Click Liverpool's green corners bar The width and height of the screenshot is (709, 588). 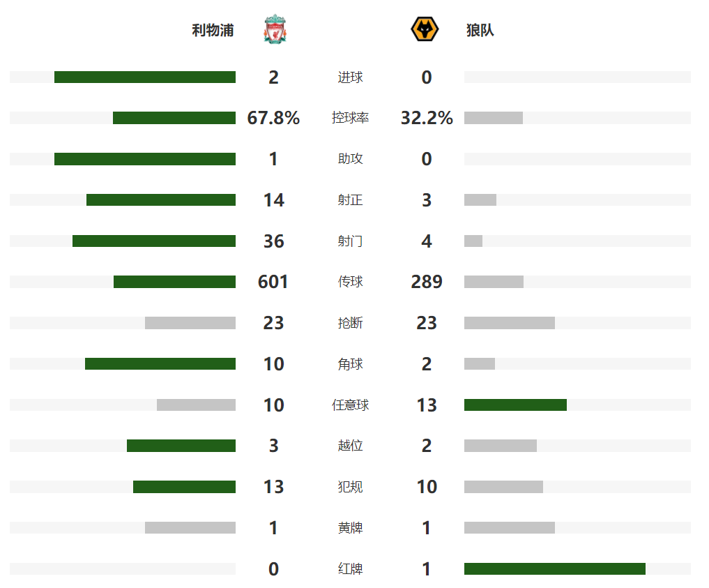160,363
